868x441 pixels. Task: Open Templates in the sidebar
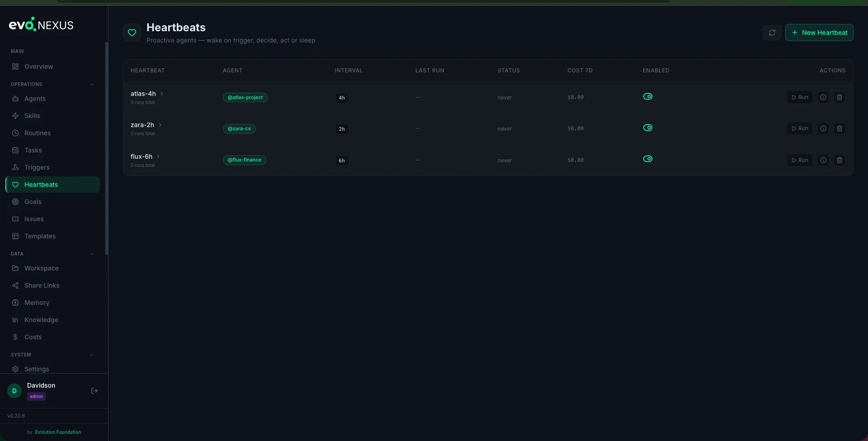52,236
